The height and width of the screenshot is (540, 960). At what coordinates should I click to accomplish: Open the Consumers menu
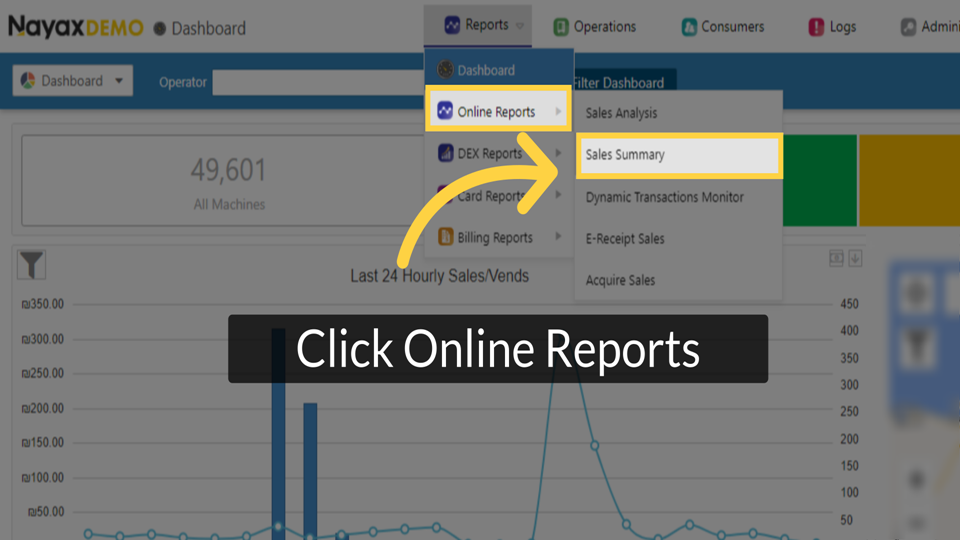point(723,26)
